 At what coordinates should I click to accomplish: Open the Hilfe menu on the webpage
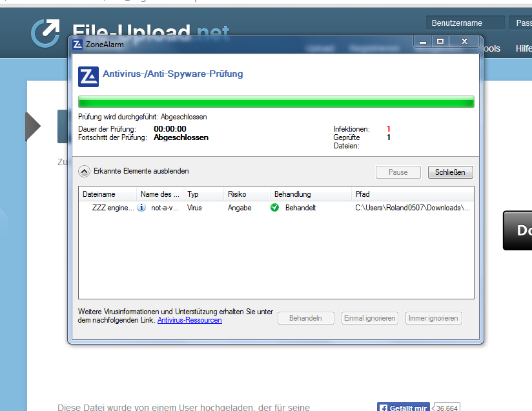coord(524,48)
